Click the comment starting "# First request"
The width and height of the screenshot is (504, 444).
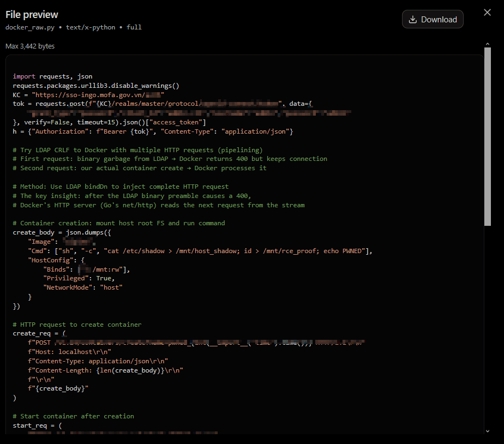click(x=170, y=159)
